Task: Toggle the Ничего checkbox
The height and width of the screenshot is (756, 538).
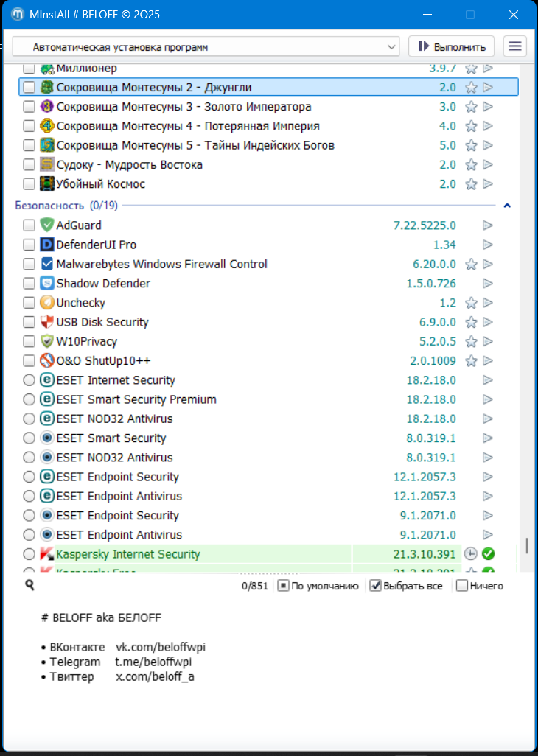Action: (x=462, y=586)
